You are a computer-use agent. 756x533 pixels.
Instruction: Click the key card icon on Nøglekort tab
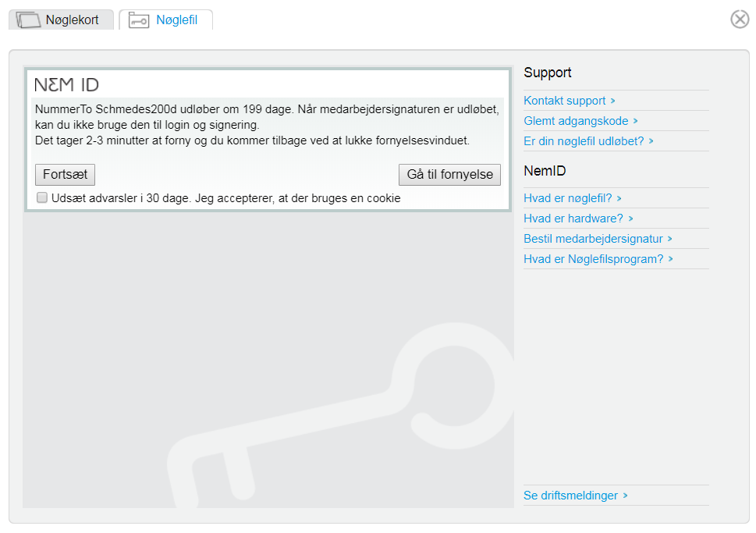(x=28, y=20)
